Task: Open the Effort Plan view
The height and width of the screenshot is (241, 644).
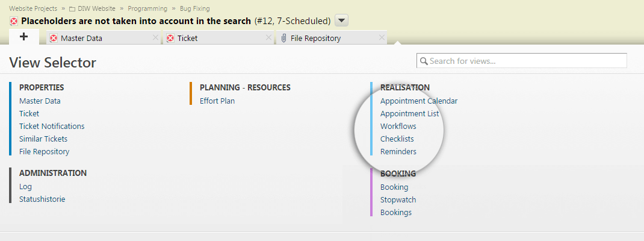Action: (217, 101)
